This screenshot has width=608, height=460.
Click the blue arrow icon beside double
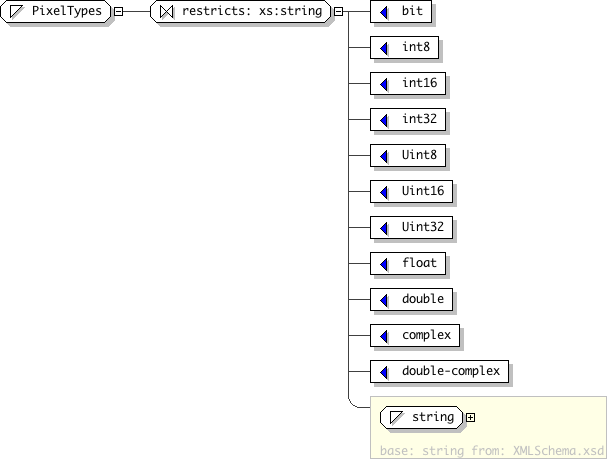384,301
